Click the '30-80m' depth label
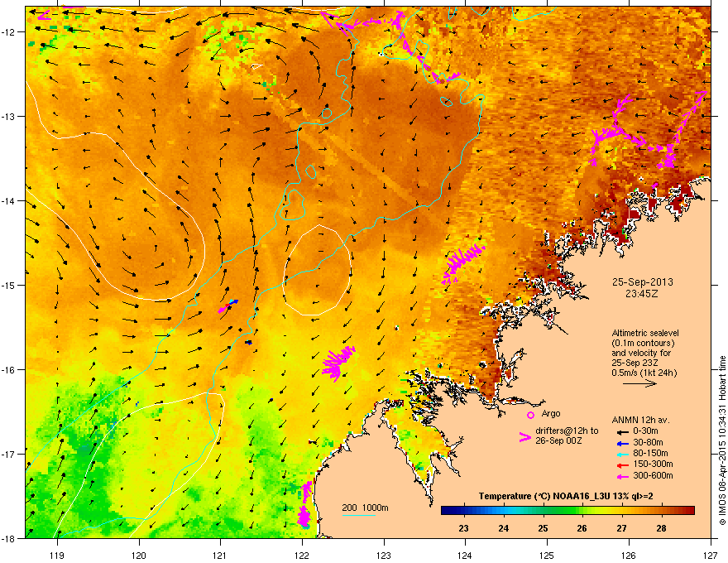 click(x=648, y=443)
